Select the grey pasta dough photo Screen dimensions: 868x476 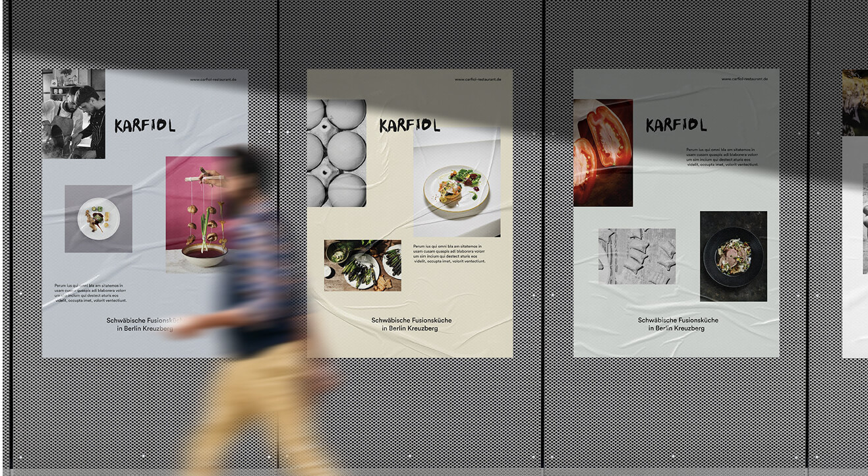tap(637, 256)
